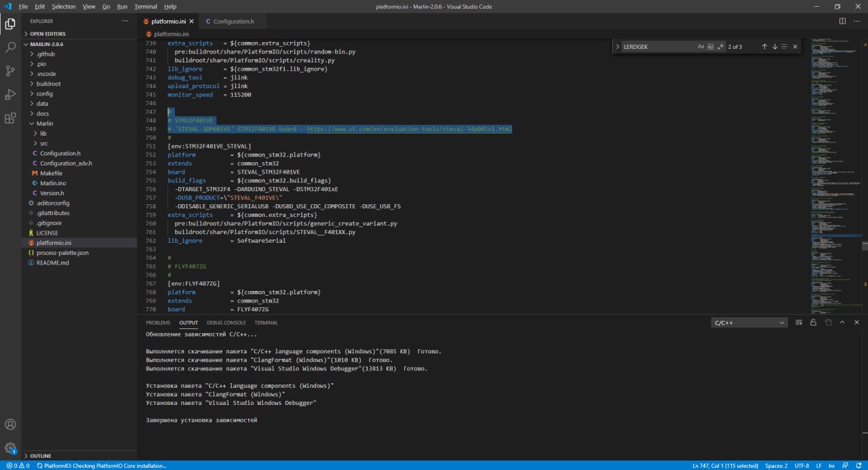Clear the output panel
The image size is (868, 470).
(x=799, y=323)
